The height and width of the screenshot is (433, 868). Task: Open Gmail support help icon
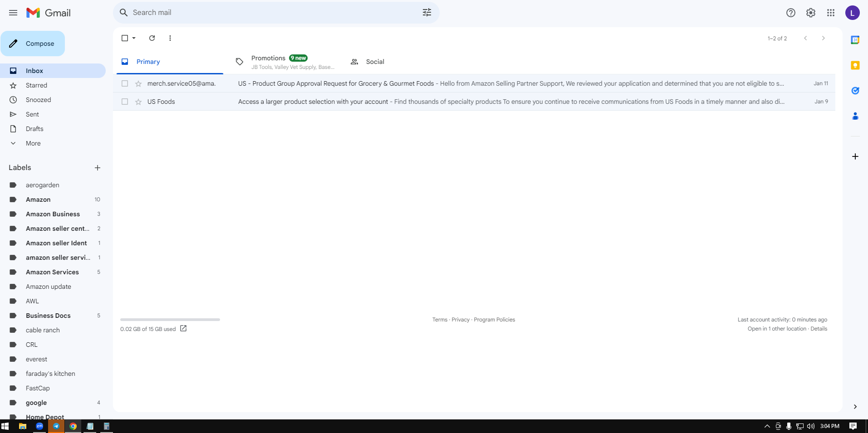(x=791, y=13)
